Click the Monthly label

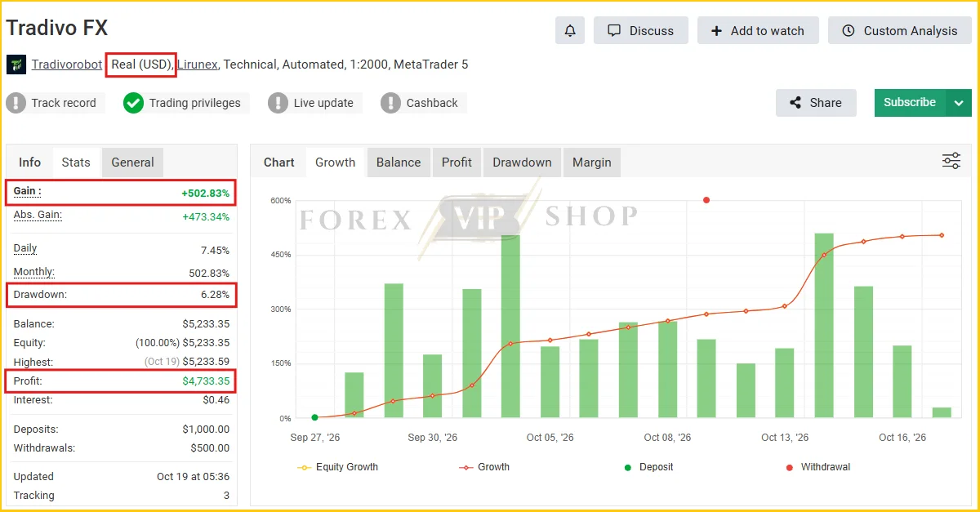[x=34, y=272]
